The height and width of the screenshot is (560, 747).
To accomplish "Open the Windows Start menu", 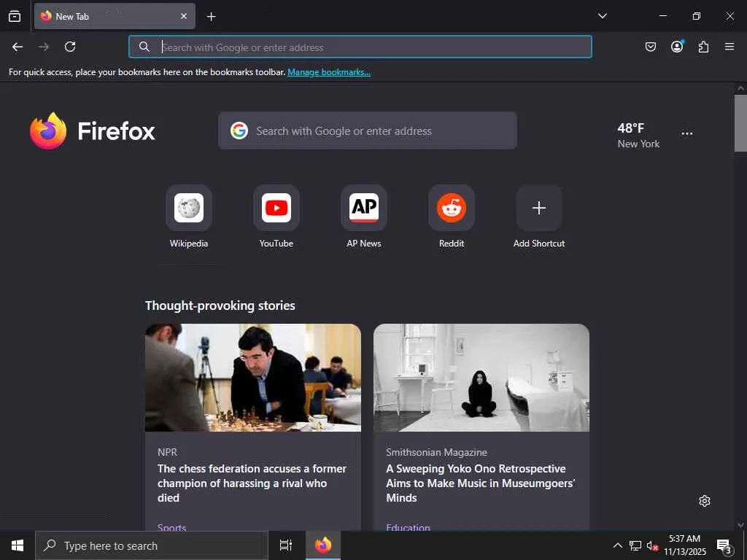I will [18, 545].
